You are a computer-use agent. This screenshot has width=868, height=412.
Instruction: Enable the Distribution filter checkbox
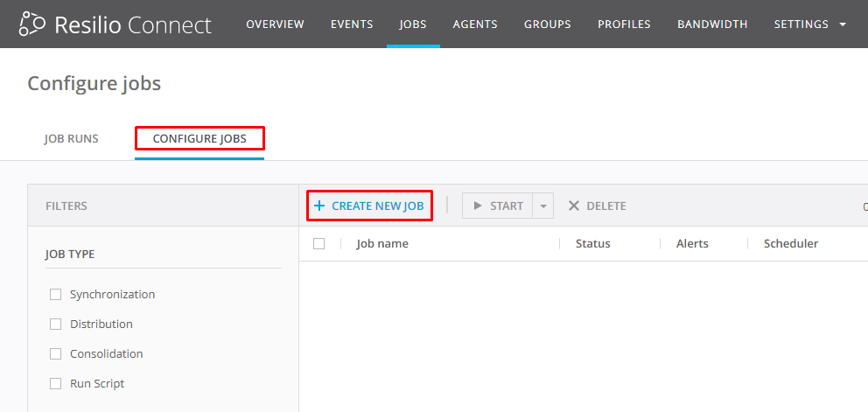coord(56,325)
